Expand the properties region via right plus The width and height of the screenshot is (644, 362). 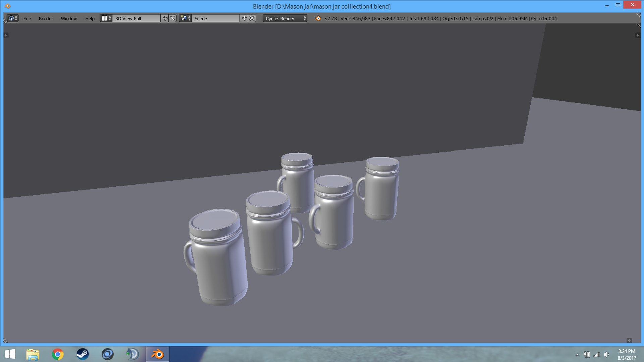(637, 35)
